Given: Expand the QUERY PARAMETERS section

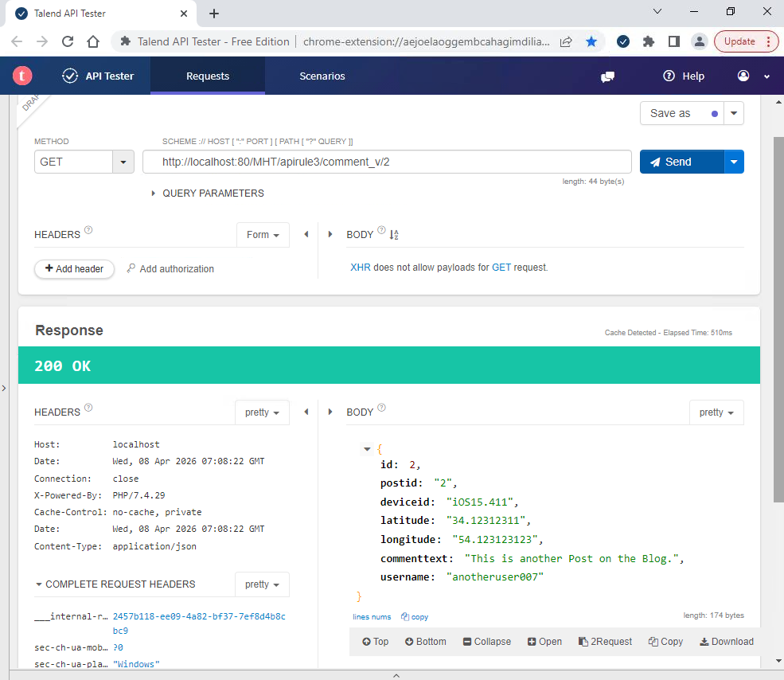Looking at the screenshot, I should (154, 193).
